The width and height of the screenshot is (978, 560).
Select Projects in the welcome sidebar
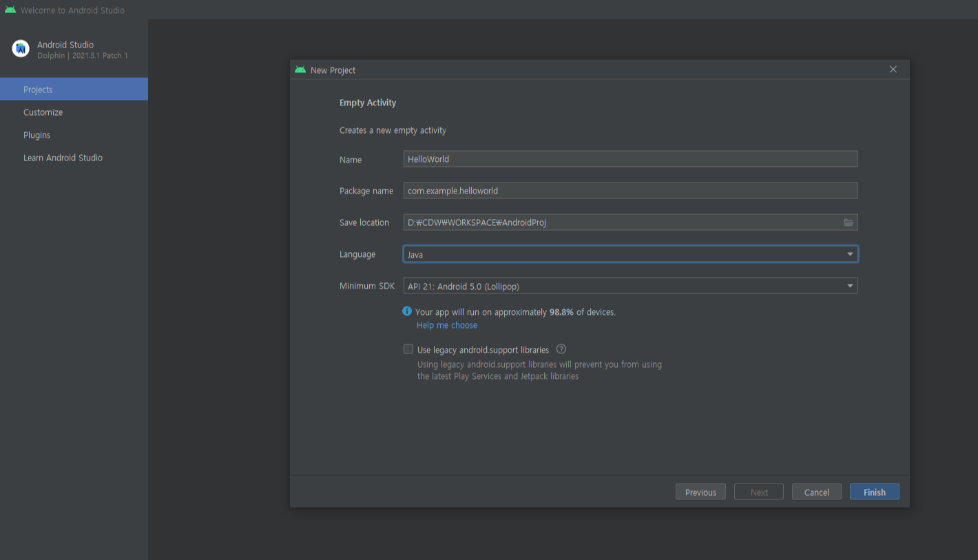[x=74, y=90]
